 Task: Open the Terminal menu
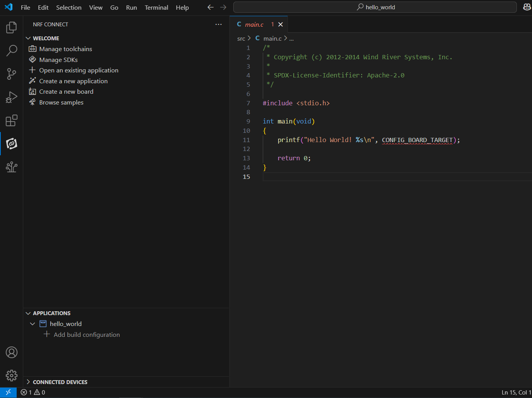point(157,7)
